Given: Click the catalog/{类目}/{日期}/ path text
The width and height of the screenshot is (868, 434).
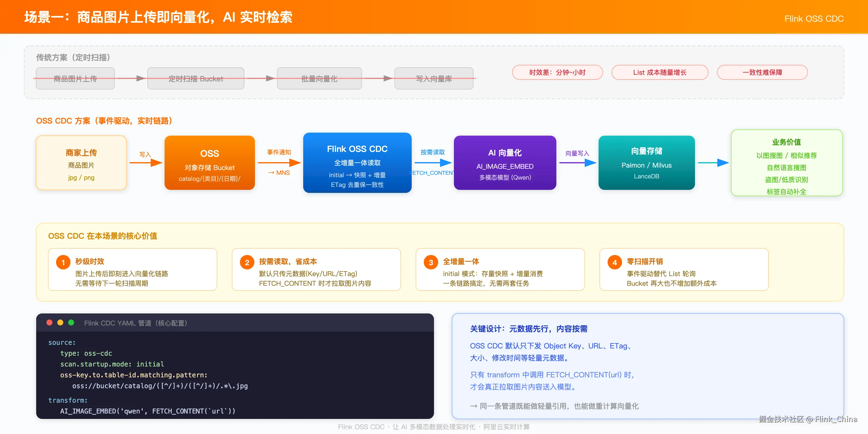Looking at the screenshot, I should 209,179.
